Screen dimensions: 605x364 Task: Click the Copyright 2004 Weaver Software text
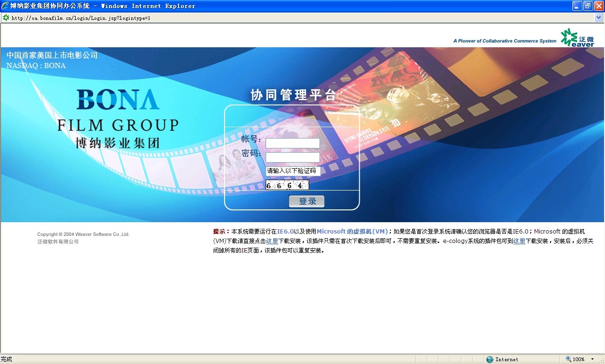click(83, 234)
